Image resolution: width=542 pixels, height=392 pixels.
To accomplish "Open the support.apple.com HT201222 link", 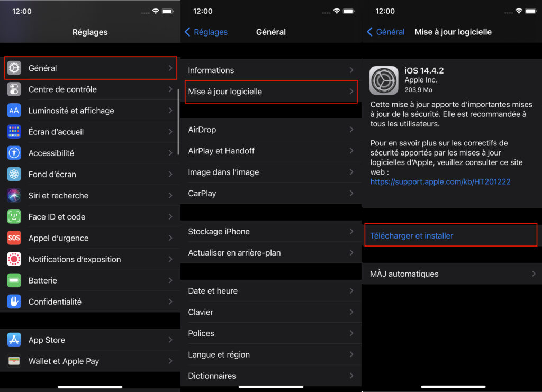I will [x=440, y=181].
